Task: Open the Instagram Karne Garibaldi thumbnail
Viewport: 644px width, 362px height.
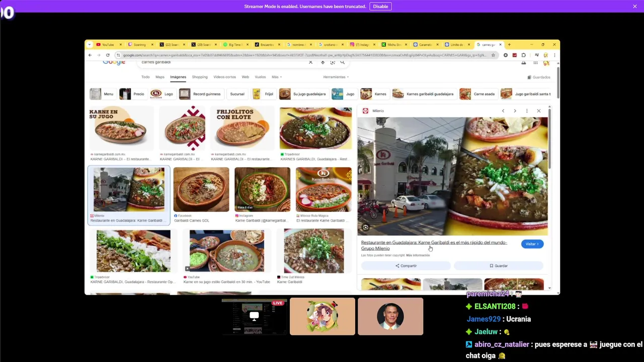Action: [262, 190]
